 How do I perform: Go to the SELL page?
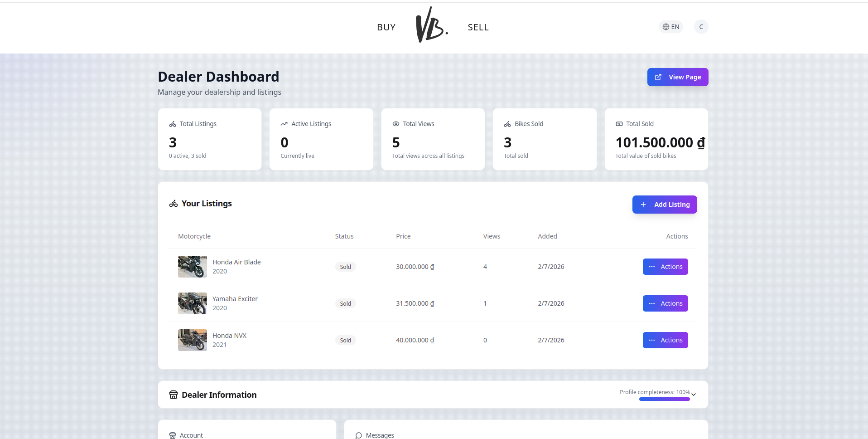tap(478, 27)
